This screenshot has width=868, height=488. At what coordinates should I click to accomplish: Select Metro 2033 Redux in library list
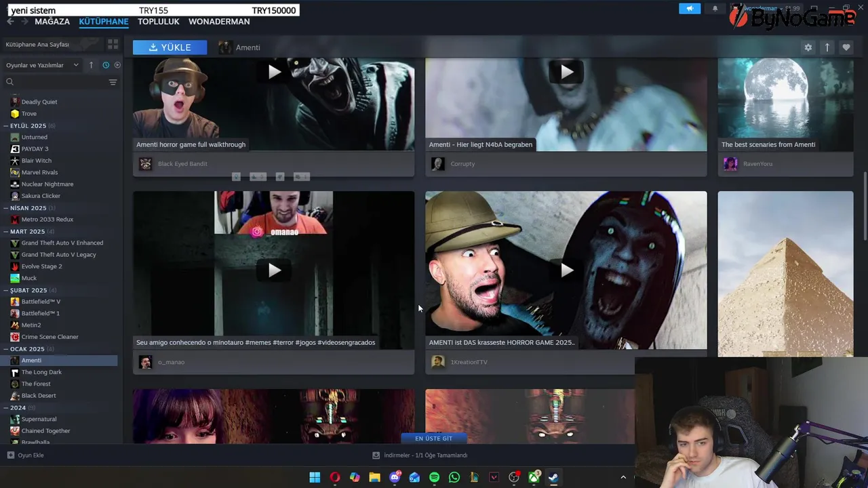[47, 220]
